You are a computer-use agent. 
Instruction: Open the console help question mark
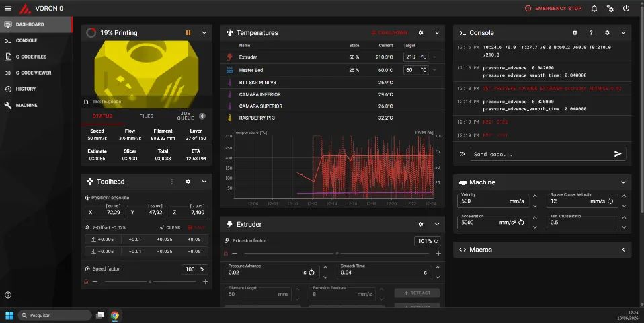coord(591,32)
